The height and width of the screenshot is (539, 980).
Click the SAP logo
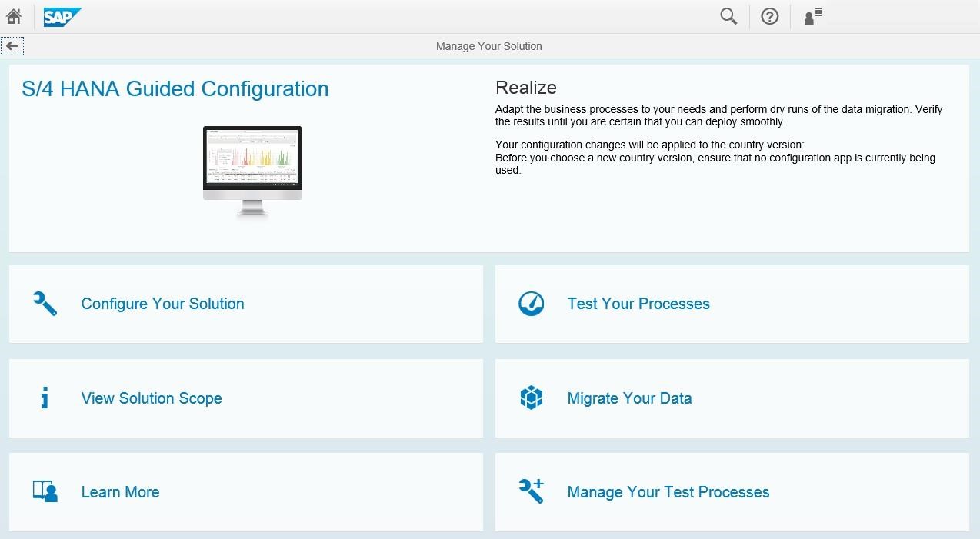[62, 16]
